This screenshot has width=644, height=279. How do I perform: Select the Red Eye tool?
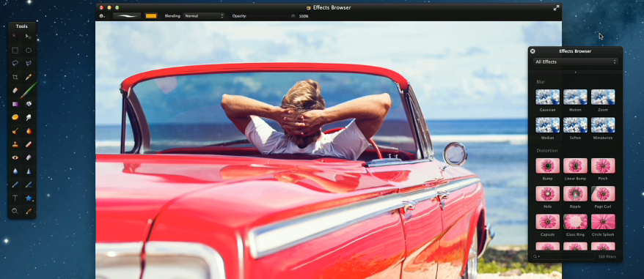click(15, 157)
